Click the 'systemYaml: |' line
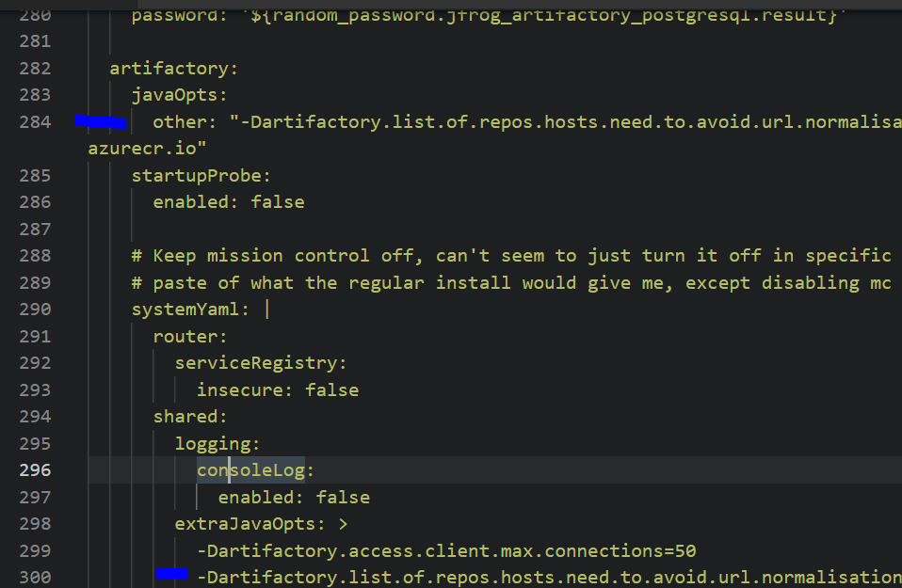902x588 pixels. (201, 310)
